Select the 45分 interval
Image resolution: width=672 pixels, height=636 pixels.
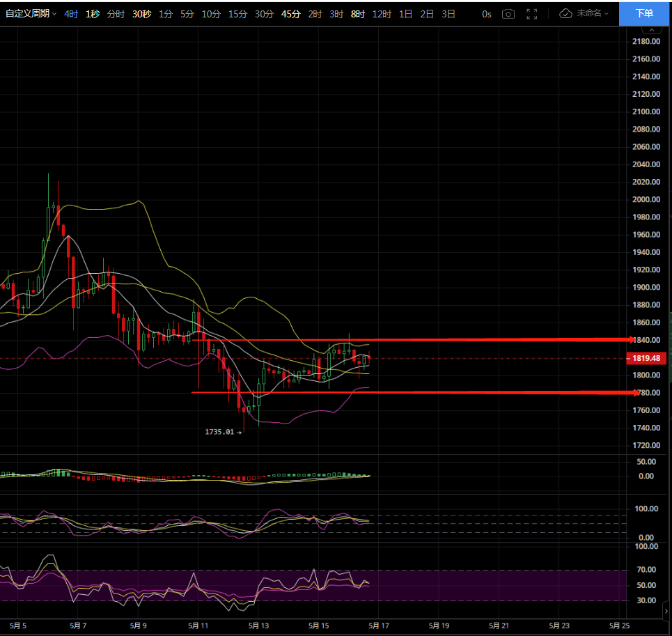(x=291, y=14)
